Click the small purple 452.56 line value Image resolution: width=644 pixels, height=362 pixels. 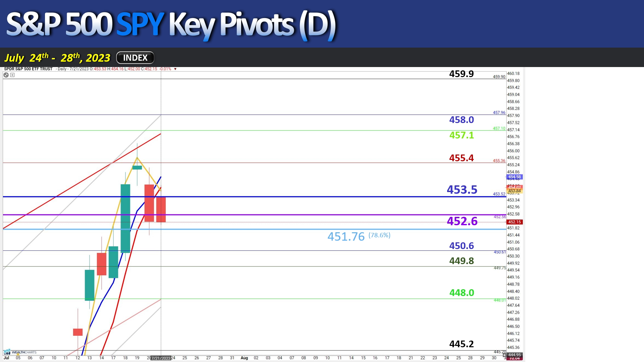point(500,217)
